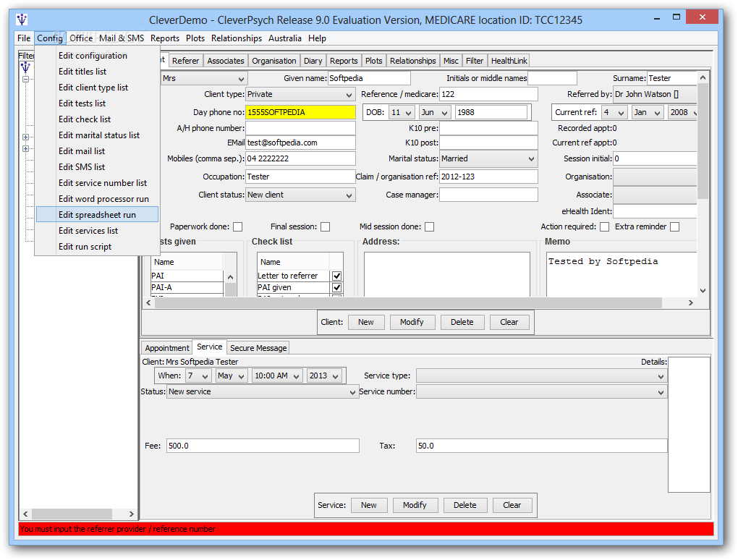Viewport: 738px width, 560px height.
Task: Open the DOB month dropdown showing Jun
Action: (x=435, y=112)
